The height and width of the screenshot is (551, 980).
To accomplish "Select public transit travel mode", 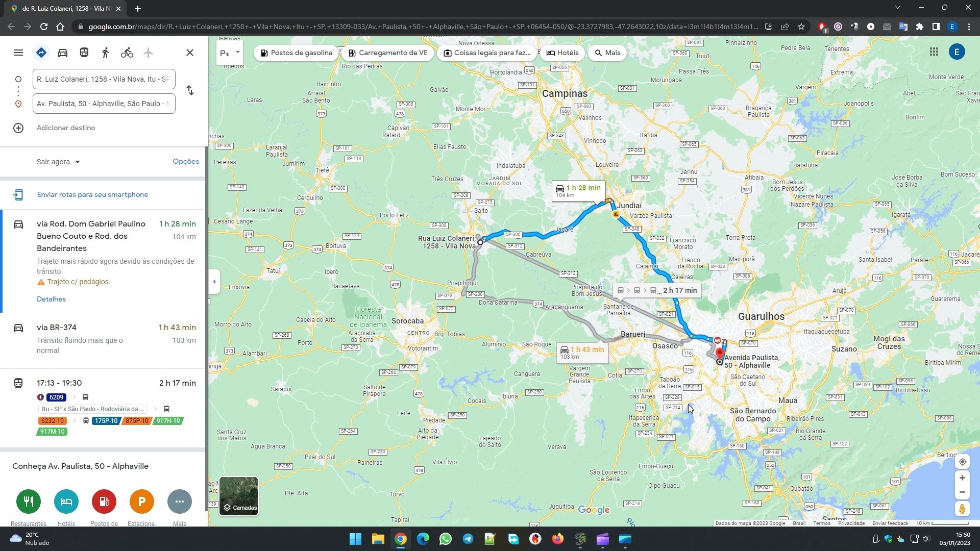I will pyautogui.click(x=84, y=53).
